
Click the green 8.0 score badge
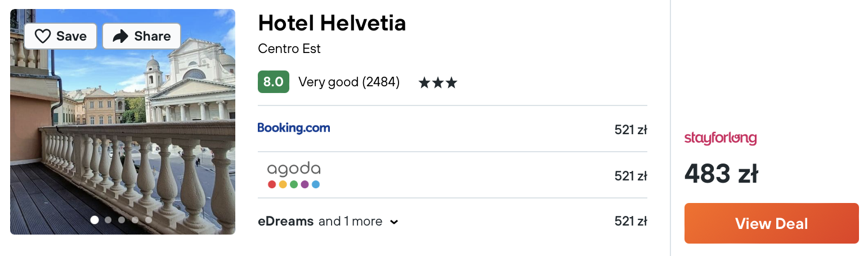pyautogui.click(x=274, y=82)
